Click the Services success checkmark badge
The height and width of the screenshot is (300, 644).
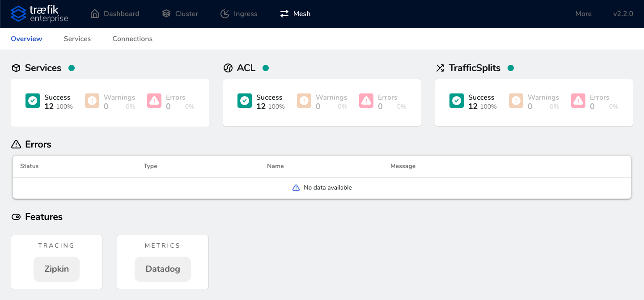(x=32, y=101)
